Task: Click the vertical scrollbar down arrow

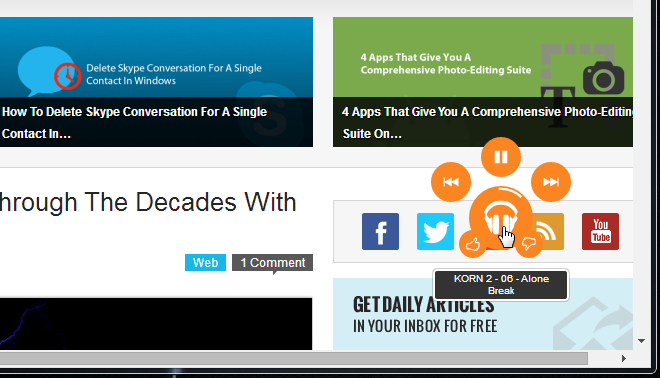Action: point(641,341)
